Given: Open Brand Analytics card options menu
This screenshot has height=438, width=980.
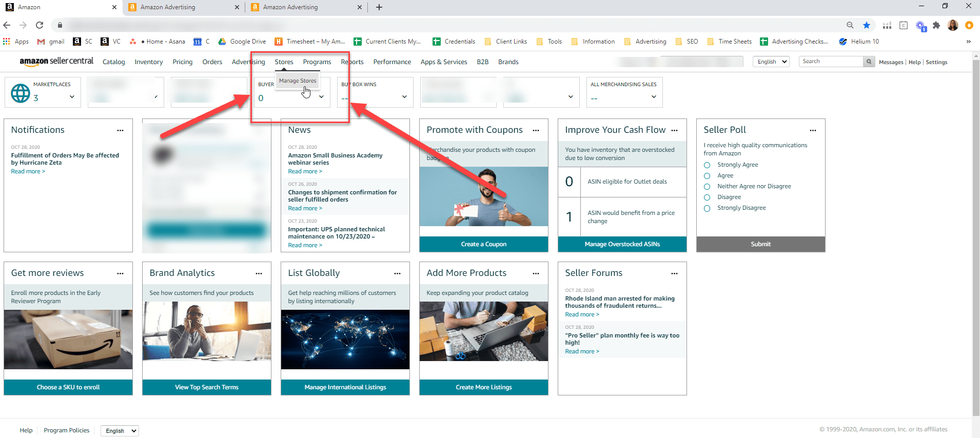Looking at the screenshot, I should tap(259, 273).
